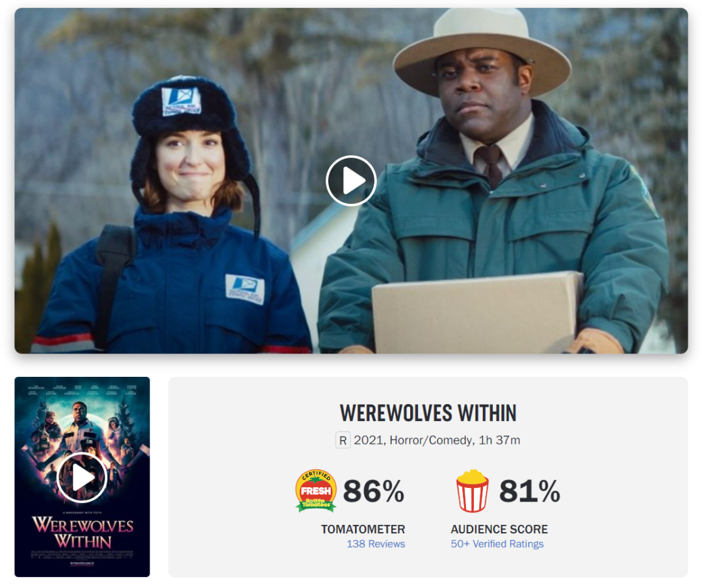The width and height of the screenshot is (702, 588).
Task: Select the 86% Tomatometer score
Action: 374,491
